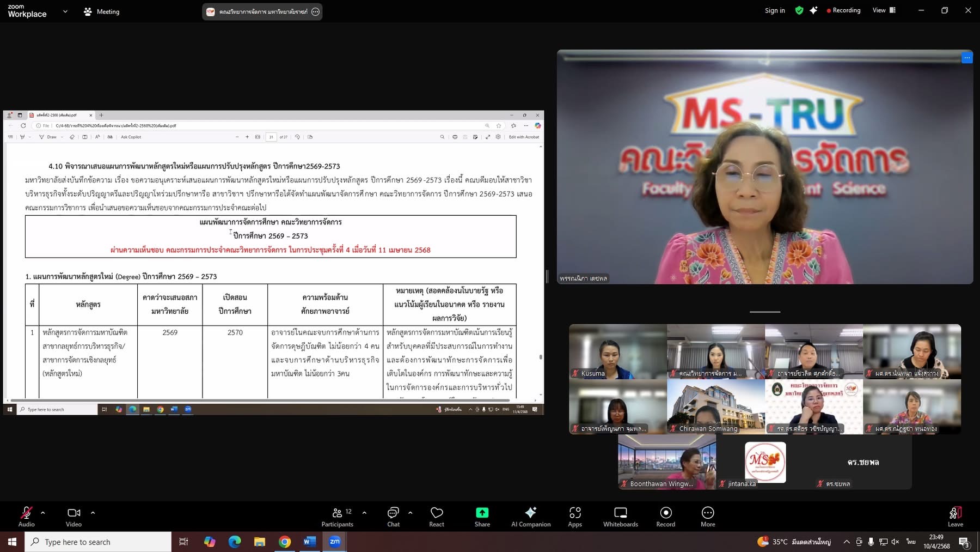
Task: Unmute the microphone with Audio button
Action: coord(26,517)
